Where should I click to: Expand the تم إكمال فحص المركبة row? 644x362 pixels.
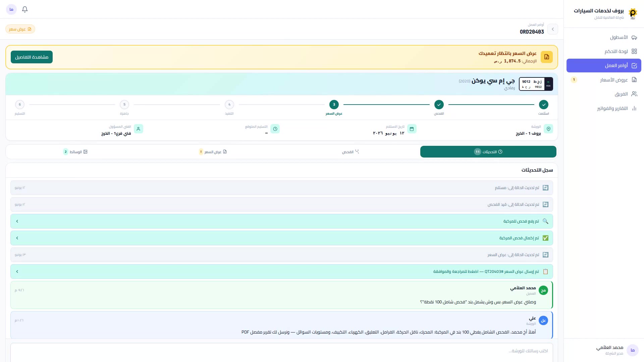point(282,238)
